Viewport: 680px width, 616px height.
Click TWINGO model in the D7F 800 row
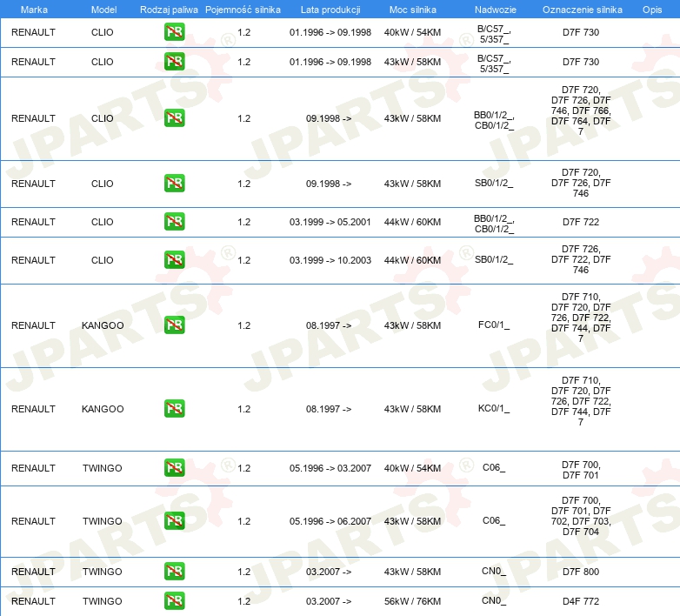coord(103,572)
